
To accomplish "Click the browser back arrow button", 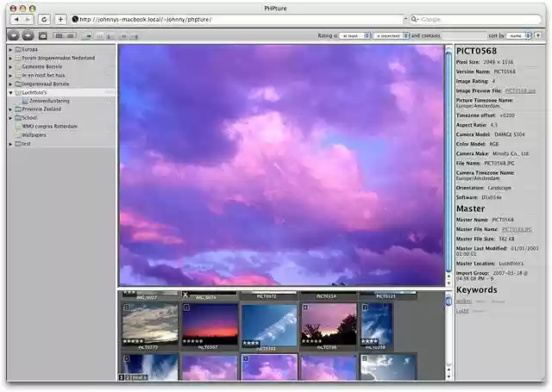I will 16,19.
